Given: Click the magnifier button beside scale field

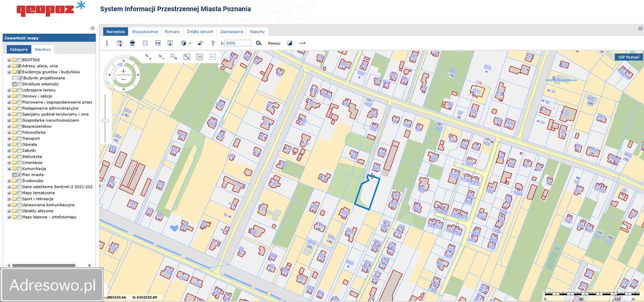Looking at the screenshot, I should (x=259, y=43).
